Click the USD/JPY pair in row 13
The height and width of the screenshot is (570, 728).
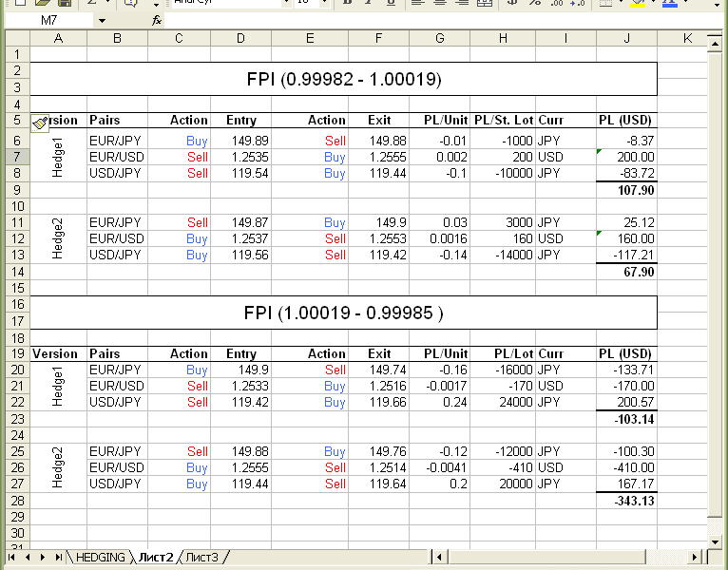tap(117, 255)
